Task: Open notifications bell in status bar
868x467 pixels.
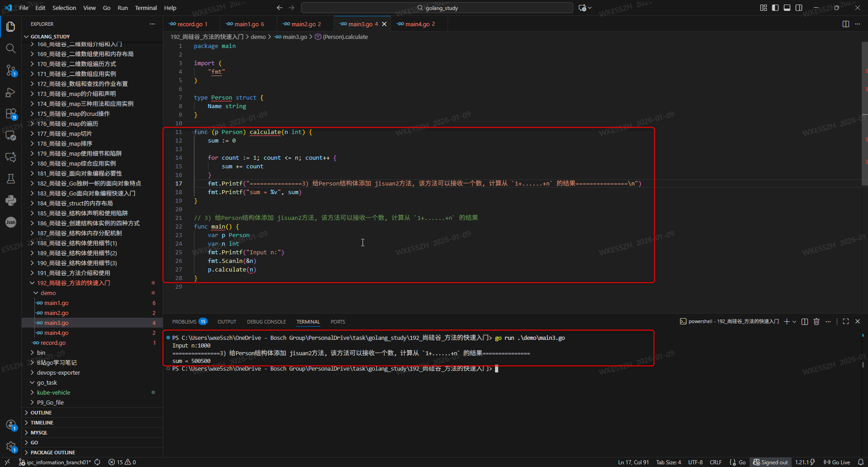Action: (x=861, y=462)
